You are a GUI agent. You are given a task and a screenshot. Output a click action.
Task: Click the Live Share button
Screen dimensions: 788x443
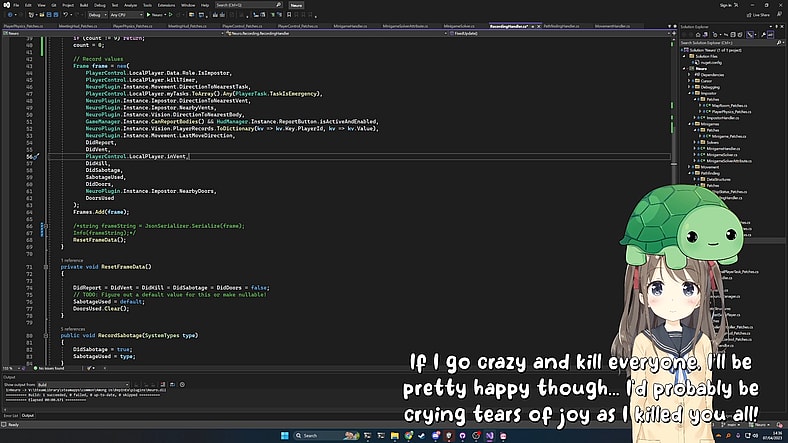pos(758,15)
